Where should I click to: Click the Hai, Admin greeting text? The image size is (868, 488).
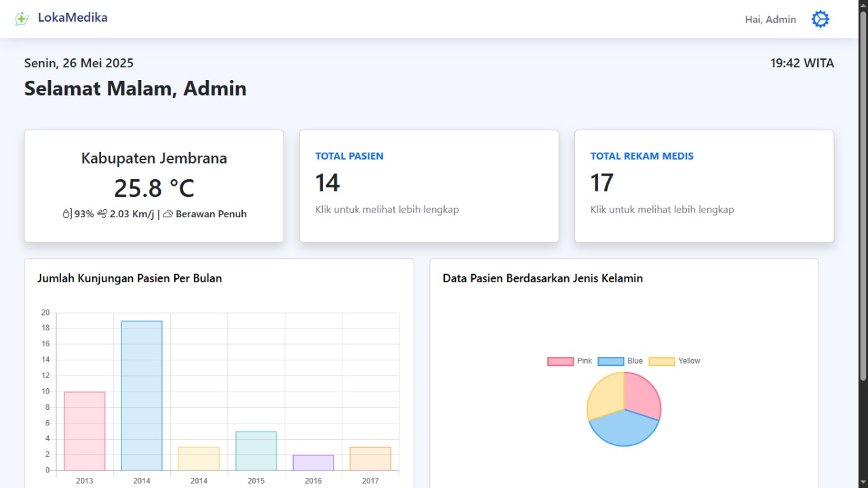tap(770, 20)
